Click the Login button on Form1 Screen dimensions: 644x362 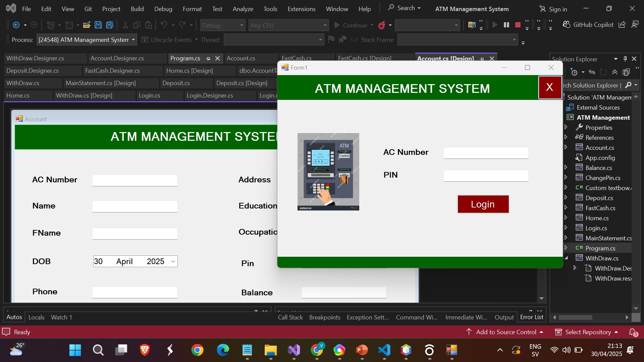tap(483, 204)
